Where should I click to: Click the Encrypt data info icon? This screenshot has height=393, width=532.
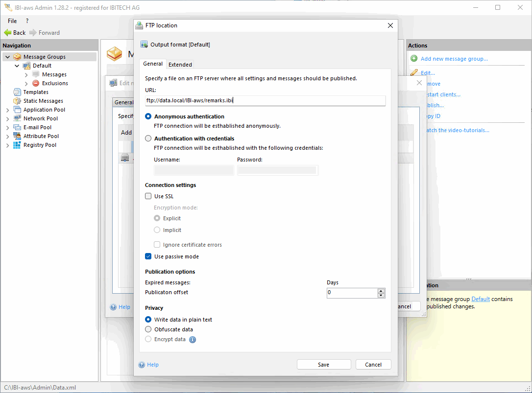[x=193, y=340]
